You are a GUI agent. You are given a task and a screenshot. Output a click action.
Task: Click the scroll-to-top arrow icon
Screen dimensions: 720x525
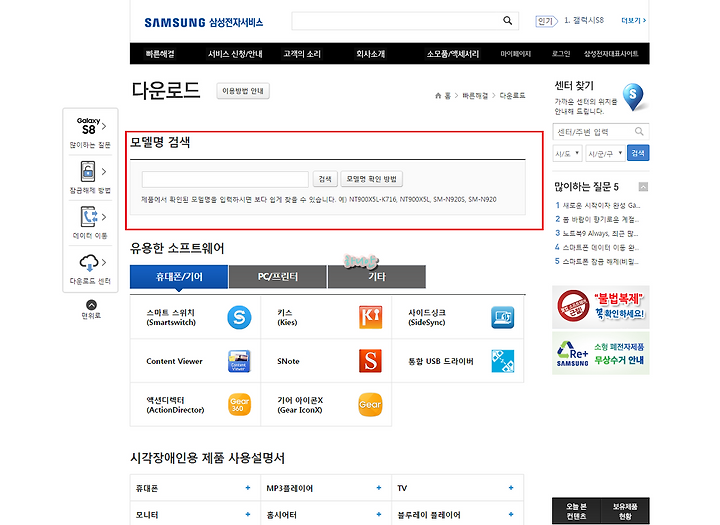coord(91,305)
